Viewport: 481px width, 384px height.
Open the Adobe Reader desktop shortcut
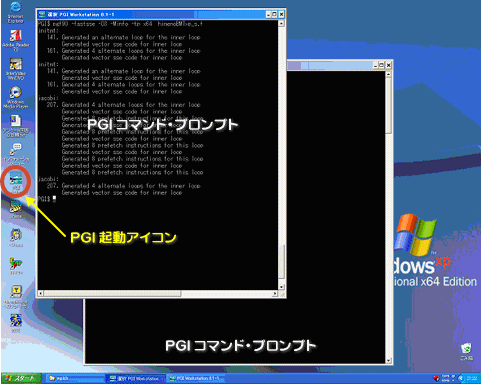pyautogui.click(x=16, y=40)
